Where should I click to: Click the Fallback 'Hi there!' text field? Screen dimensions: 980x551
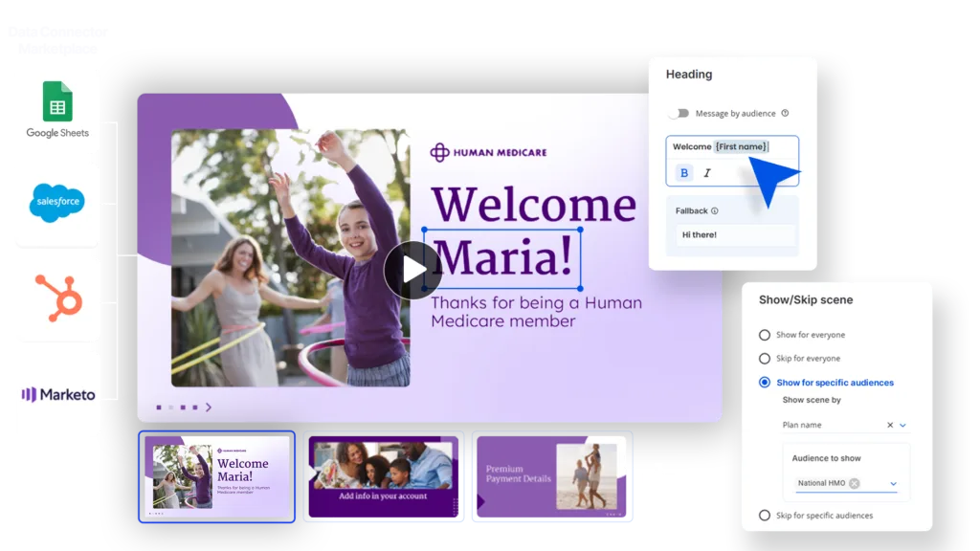735,234
